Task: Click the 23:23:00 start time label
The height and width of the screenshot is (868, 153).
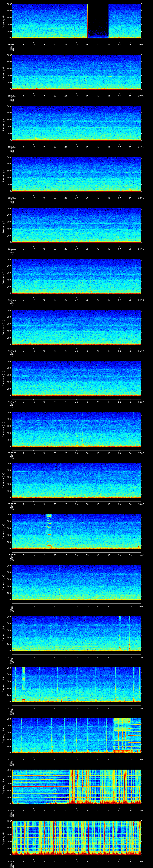Action: tap(12, 300)
